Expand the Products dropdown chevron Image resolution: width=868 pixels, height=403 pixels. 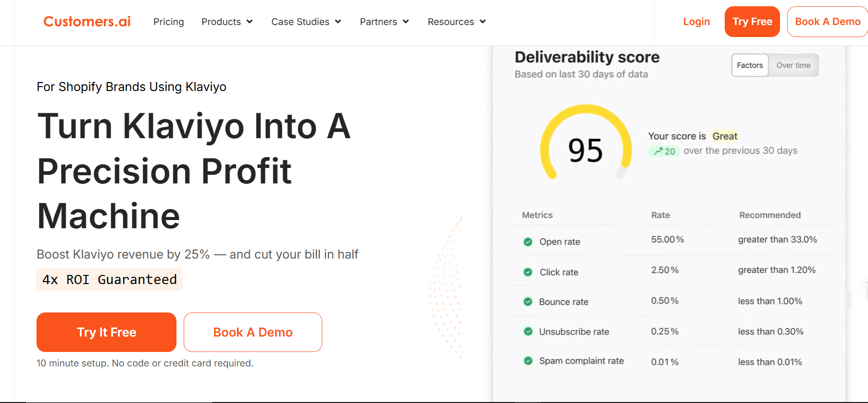click(250, 22)
